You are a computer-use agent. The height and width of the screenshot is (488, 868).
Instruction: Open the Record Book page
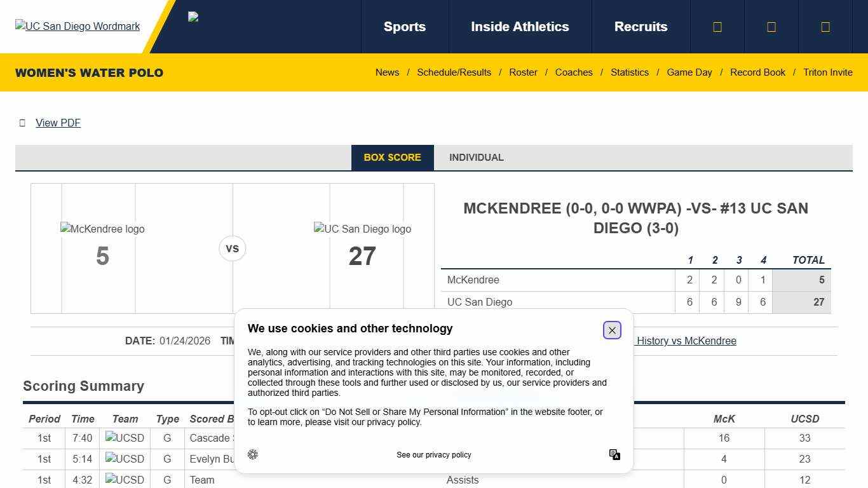757,72
